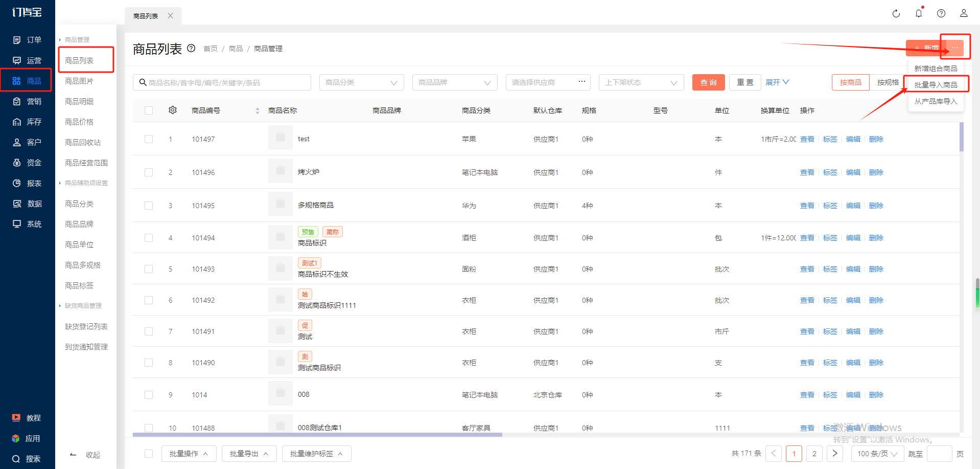Viewport: 980px width, 469px height.
Task: Sort by 商品编号 column sort icon
Action: click(x=257, y=110)
